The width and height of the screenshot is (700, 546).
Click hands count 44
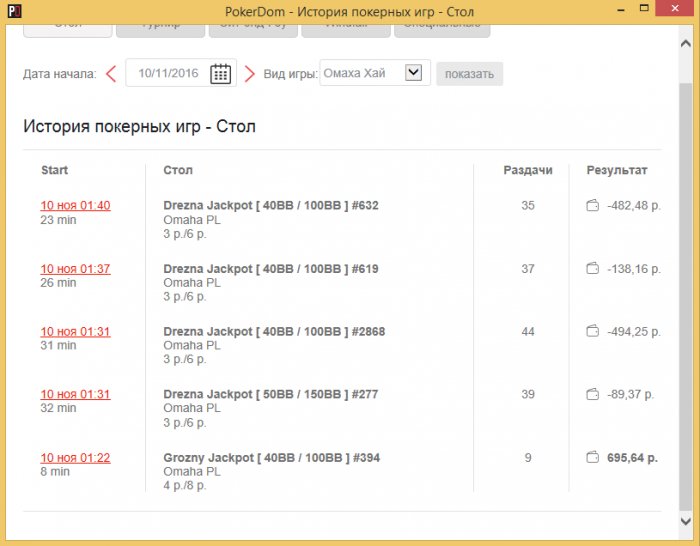[528, 332]
